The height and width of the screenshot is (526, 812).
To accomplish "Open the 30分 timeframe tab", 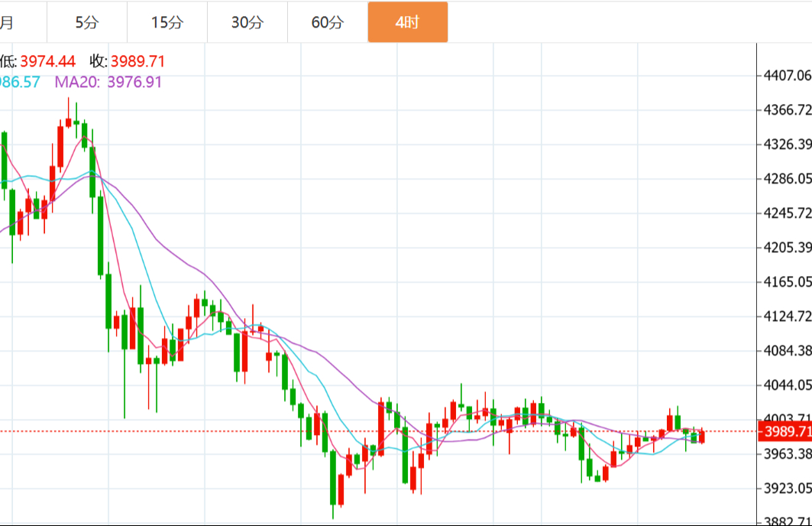I will coord(247,22).
